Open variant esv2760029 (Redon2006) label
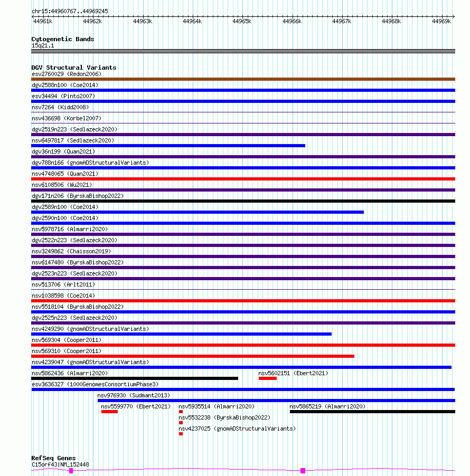470x476 pixels. [67, 74]
